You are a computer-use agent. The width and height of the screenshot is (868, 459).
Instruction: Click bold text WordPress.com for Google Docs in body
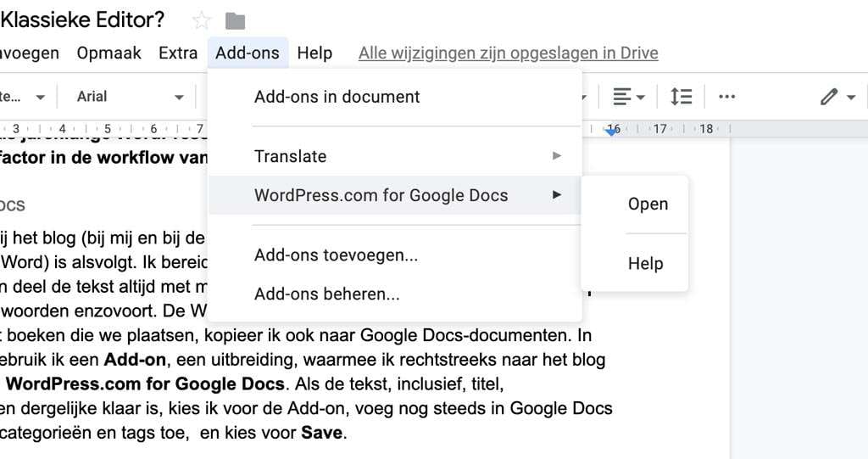pyautogui.click(x=145, y=384)
